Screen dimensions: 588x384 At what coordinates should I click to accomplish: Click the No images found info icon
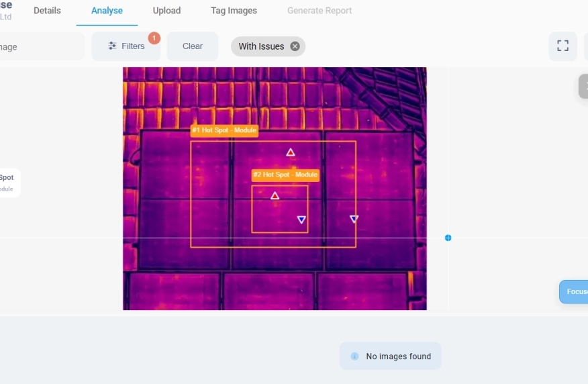click(354, 356)
